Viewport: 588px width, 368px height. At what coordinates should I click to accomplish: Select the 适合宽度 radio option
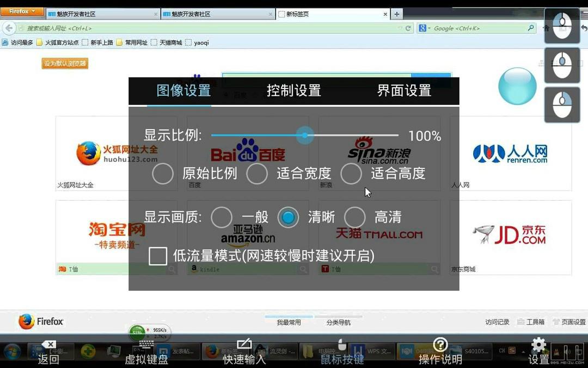coord(257,174)
